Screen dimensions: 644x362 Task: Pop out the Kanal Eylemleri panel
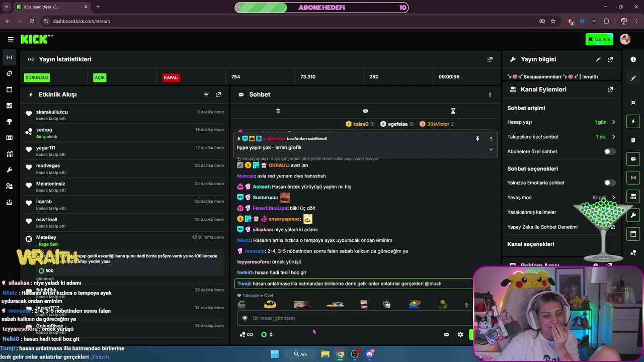pyautogui.click(x=610, y=89)
